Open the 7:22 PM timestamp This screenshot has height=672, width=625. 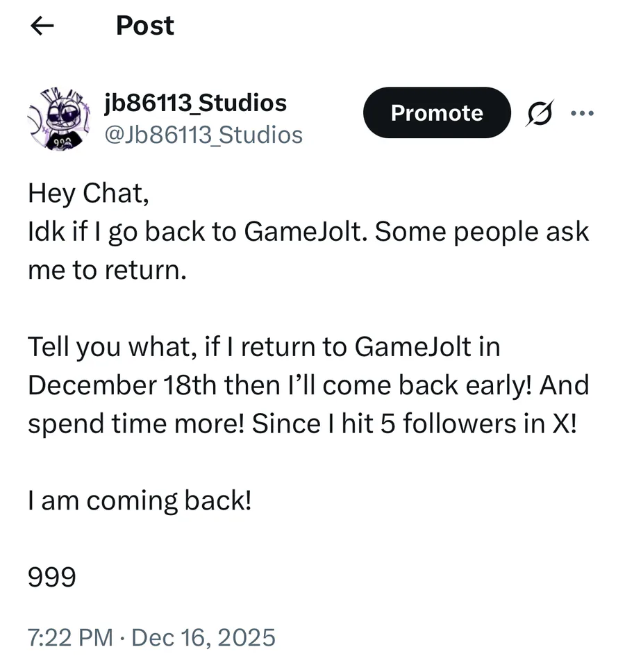[70, 636]
